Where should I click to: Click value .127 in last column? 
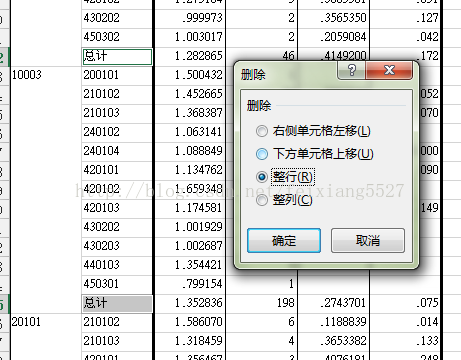pyautogui.click(x=427, y=18)
